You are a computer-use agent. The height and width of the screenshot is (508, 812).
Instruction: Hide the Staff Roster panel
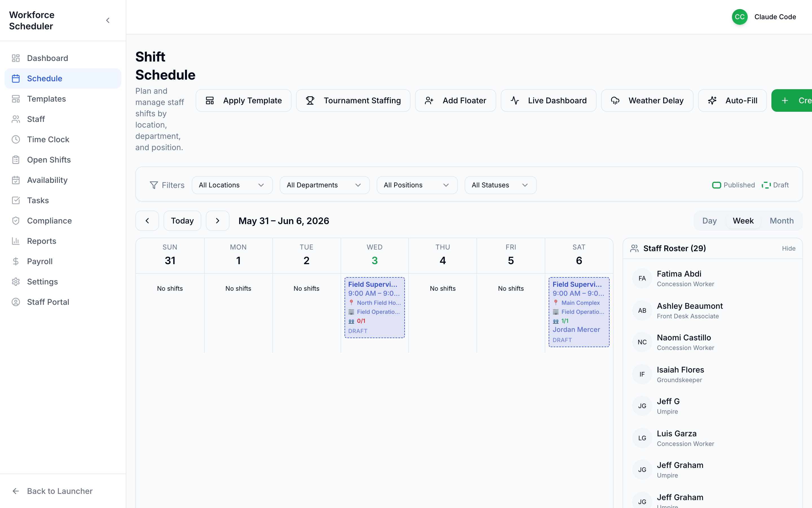(789, 249)
